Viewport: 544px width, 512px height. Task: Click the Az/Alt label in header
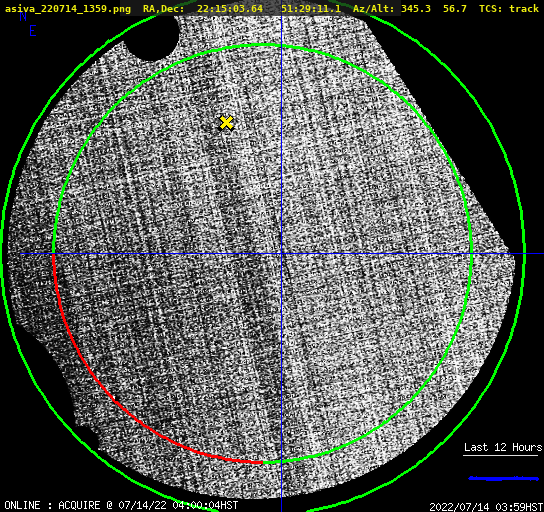coord(374,9)
